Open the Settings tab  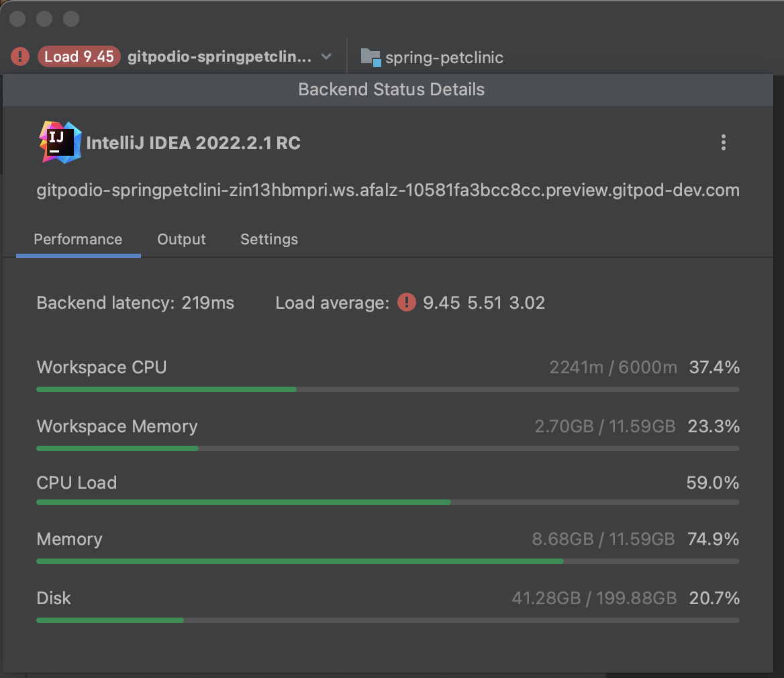tap(268, 239)
